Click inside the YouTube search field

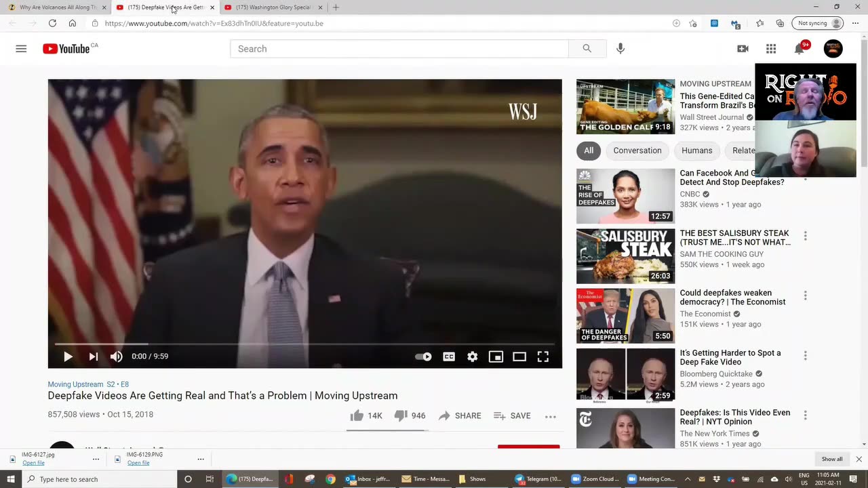point(399,49)
